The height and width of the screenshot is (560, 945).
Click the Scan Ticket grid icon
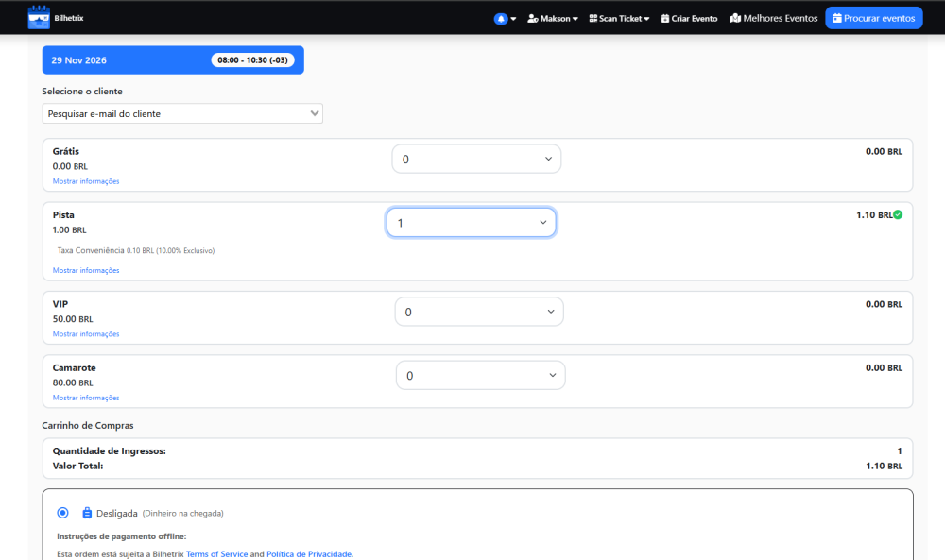pos(593,18)
